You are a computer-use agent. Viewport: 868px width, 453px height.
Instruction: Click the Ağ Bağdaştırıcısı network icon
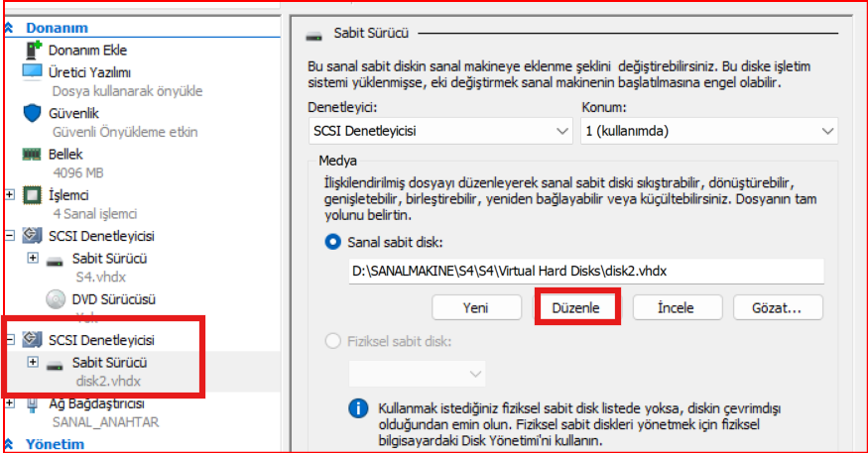coord(32,403)
